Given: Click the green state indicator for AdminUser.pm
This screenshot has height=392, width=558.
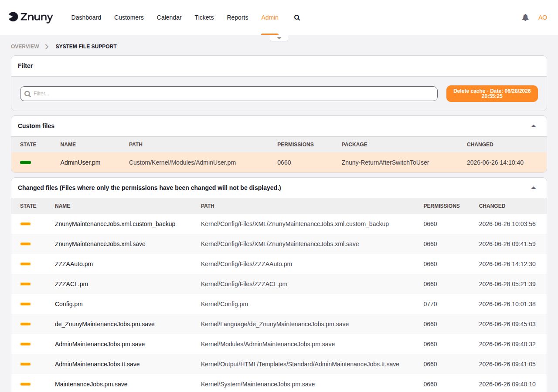Looking at the screenshot, I should (x=25, y=162).
